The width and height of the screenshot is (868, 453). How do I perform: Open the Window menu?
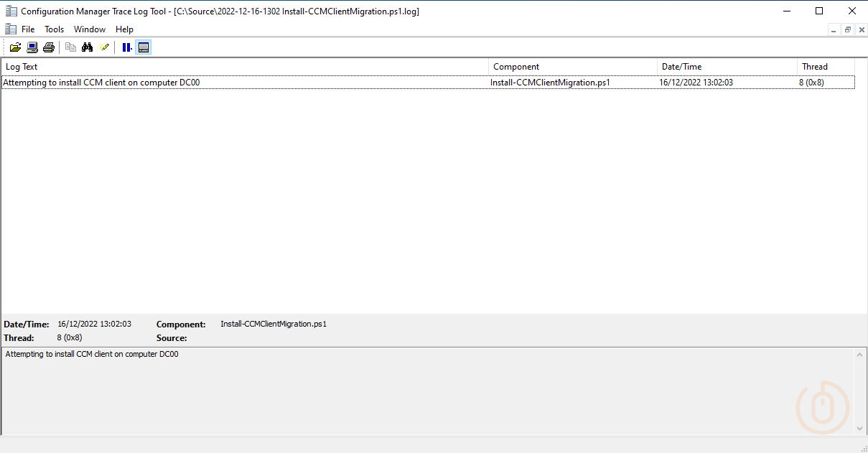click(90, 29)
